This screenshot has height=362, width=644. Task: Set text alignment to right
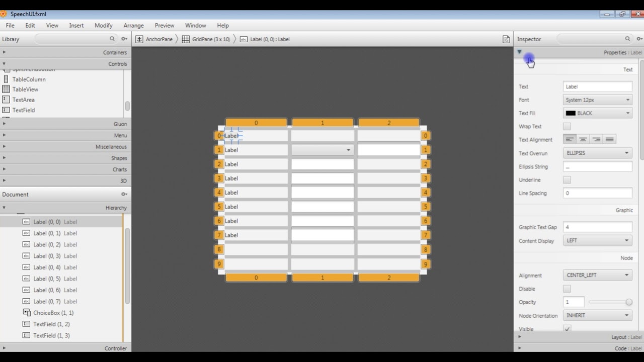[596, 139]
